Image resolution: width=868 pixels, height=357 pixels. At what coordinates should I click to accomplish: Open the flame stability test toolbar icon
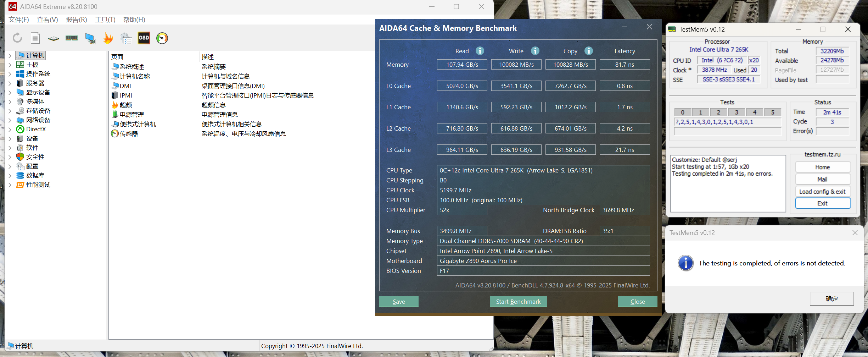[x=108, y=38]
